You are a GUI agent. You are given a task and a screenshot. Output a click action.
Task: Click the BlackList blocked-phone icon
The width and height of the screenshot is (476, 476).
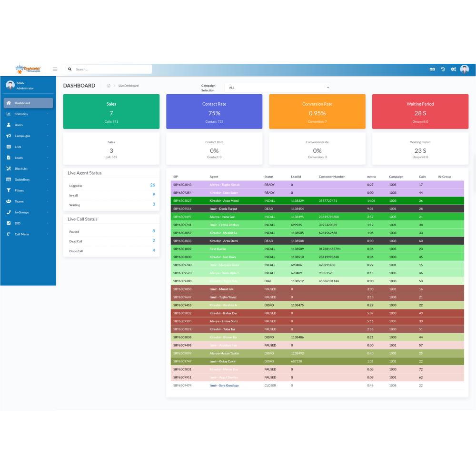pos(9,169)
